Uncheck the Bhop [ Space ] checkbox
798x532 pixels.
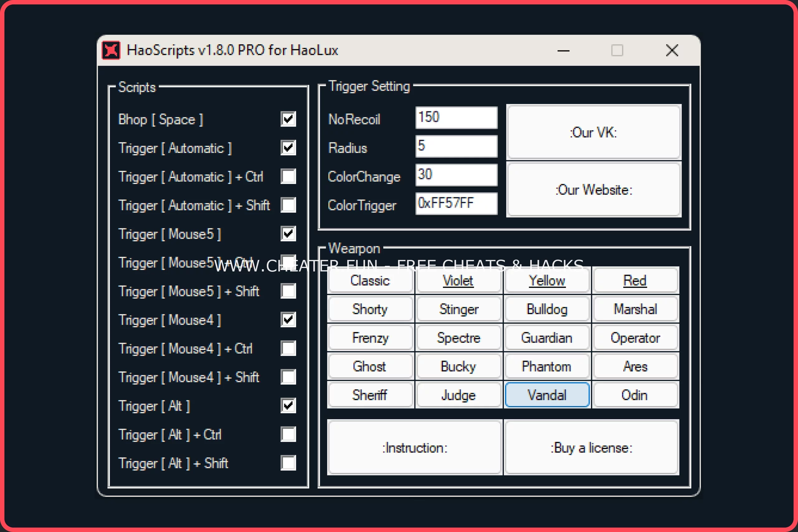click(x=288, y=119)
